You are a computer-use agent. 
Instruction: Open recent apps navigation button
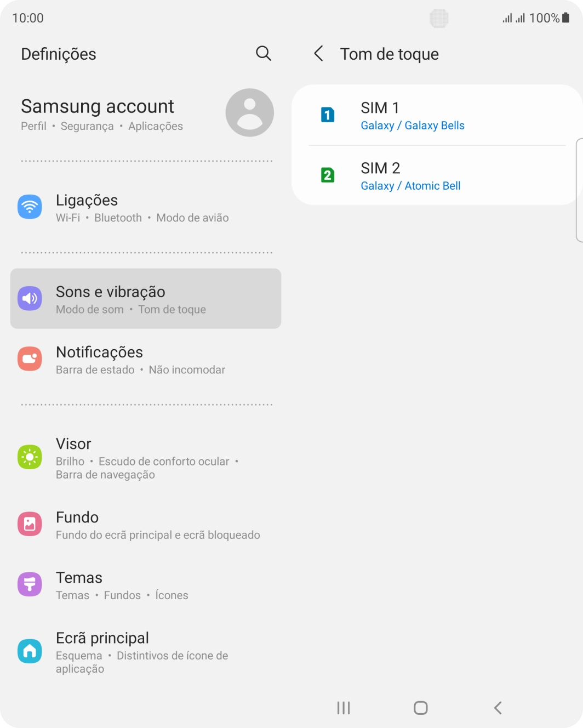344,708
